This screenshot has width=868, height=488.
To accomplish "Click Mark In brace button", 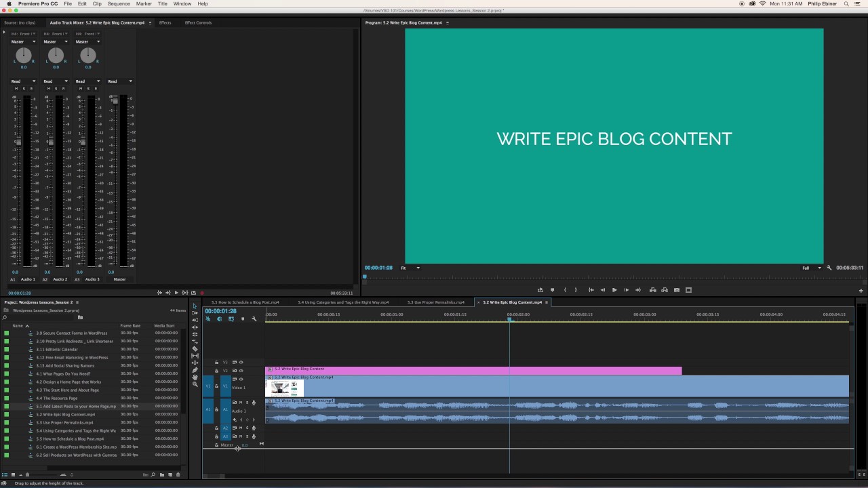I will click(x=565, y=290).
